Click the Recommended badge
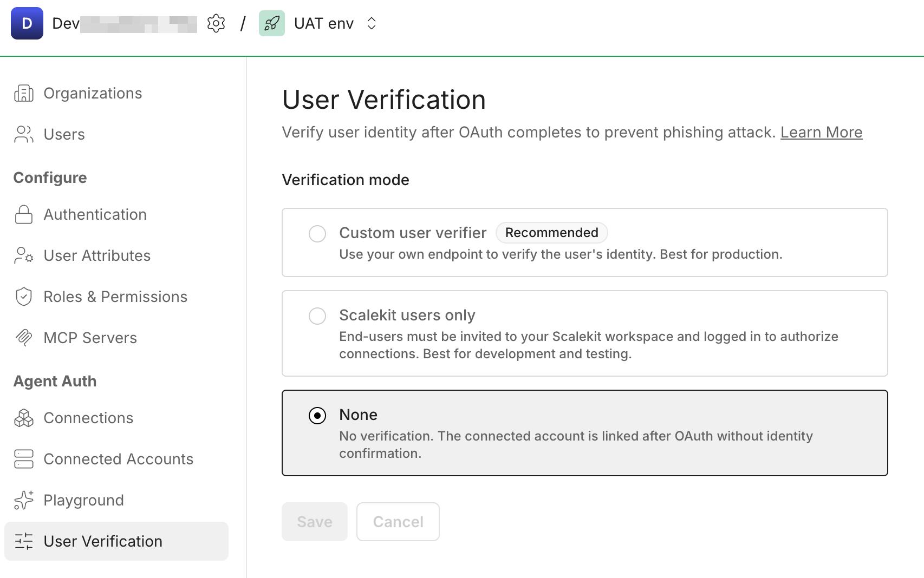 pyautogui.click(x=551, y=233)
